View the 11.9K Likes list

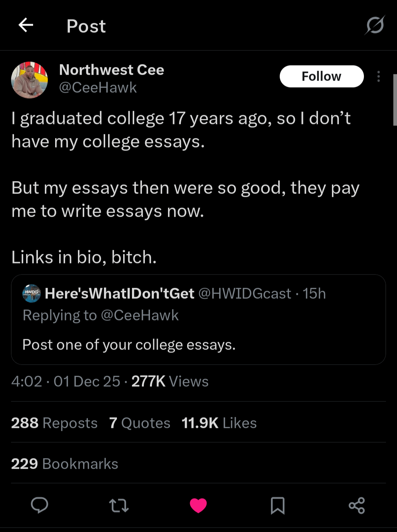[219, 423]
